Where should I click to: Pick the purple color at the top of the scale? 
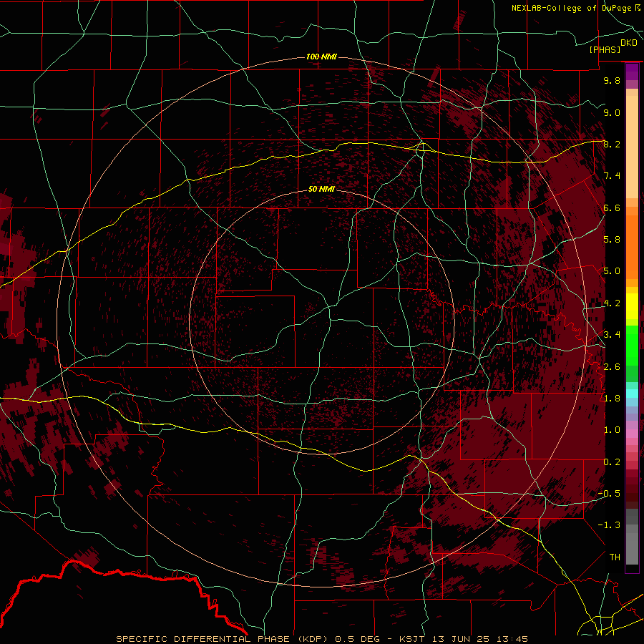click(632, 72)
